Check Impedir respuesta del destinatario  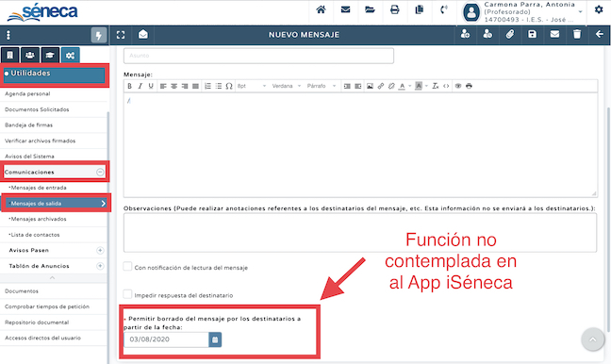127,294
